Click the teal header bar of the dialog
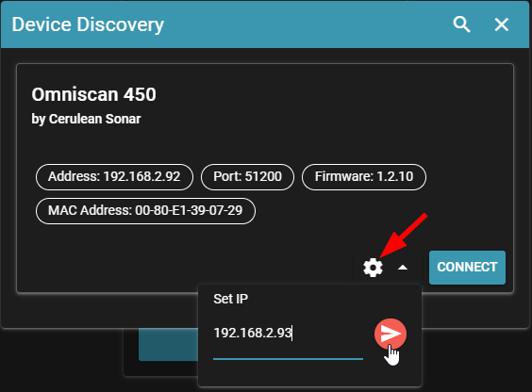This screenshot has height=392, width=532. [x=306, y=24]
